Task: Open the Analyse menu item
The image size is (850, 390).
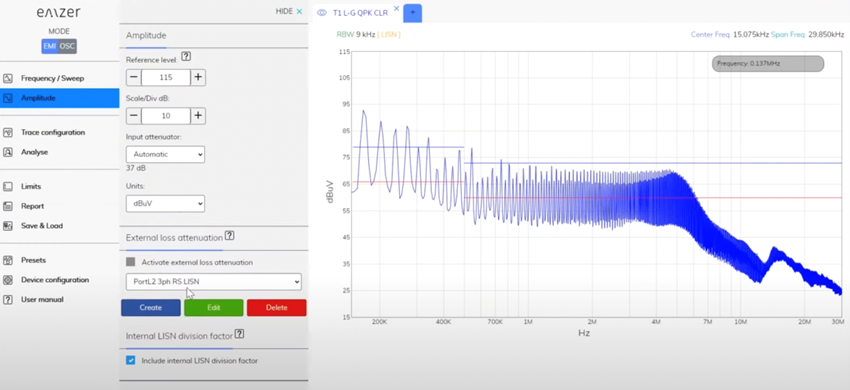Action: click(35, 152)
